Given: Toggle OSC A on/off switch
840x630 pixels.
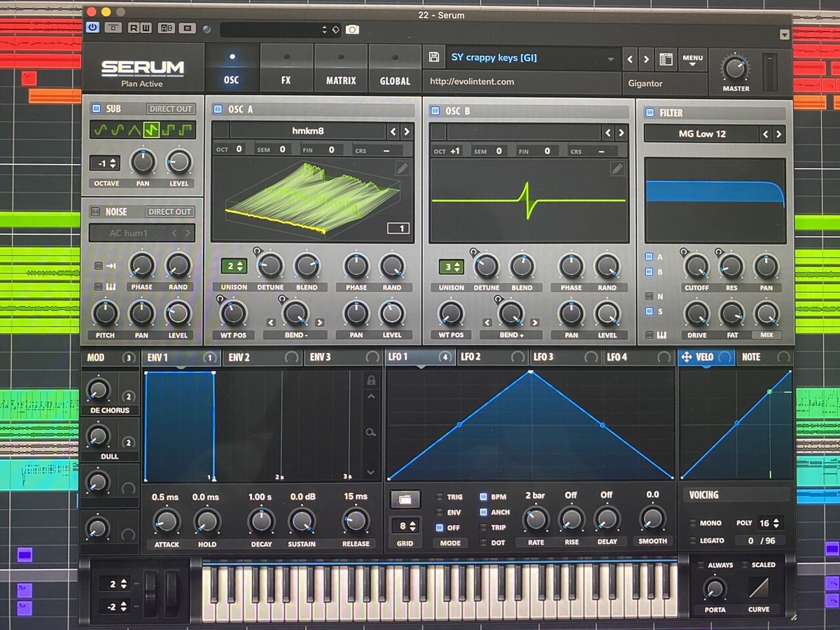Looking at the screenshot, I should point(218,109).
